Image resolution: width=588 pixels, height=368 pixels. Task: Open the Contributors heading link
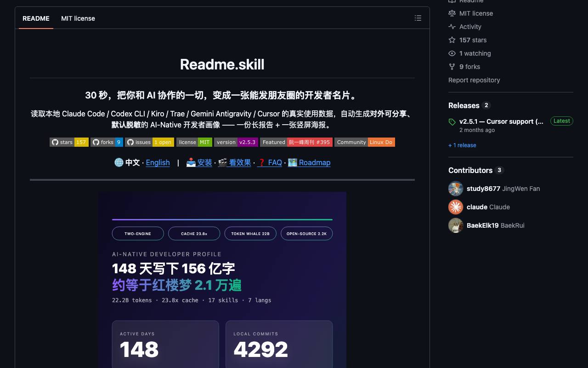click(476, 170)
